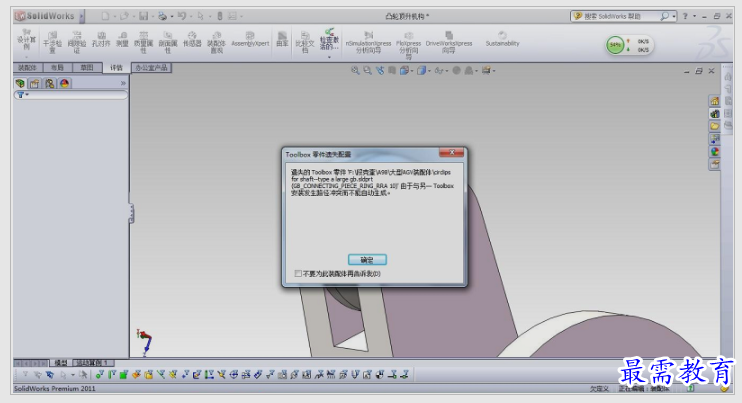Open File Explorer task pane tab
Screen dimensions: 742x403
coord(715,126)
